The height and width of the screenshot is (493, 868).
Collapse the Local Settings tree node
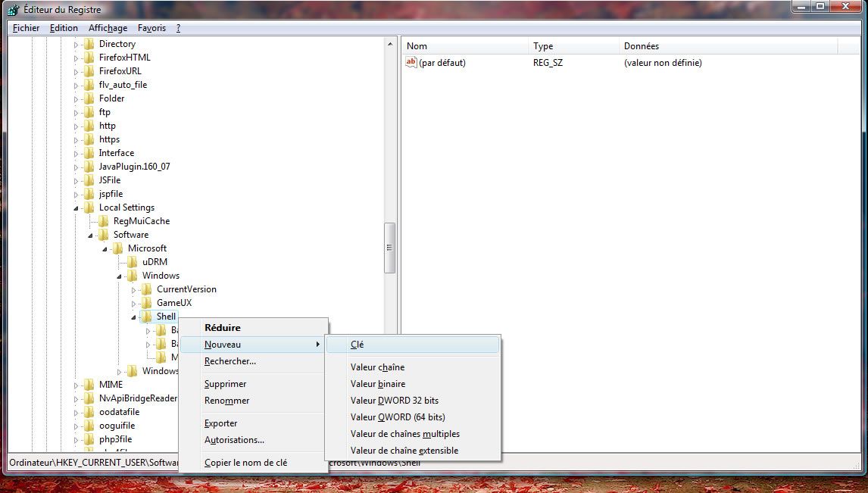(x=76, y=208)
